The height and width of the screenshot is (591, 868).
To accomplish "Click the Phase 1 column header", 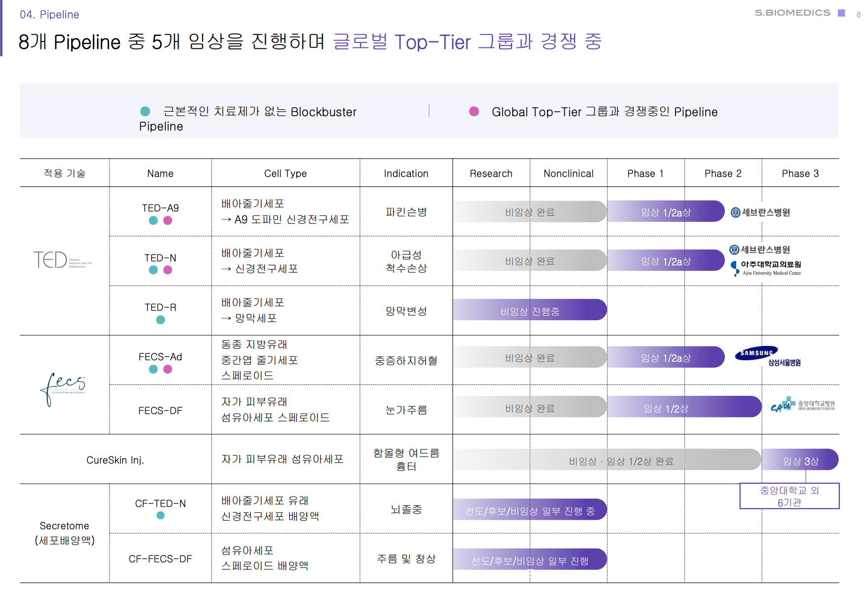I will (x=645, y=173).
